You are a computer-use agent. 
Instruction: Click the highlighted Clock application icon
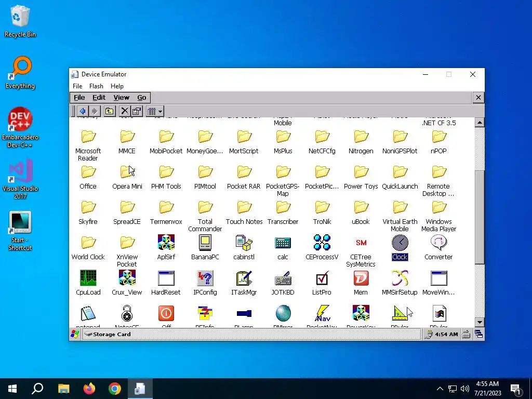pyautogui.click(x=400, y=243)
